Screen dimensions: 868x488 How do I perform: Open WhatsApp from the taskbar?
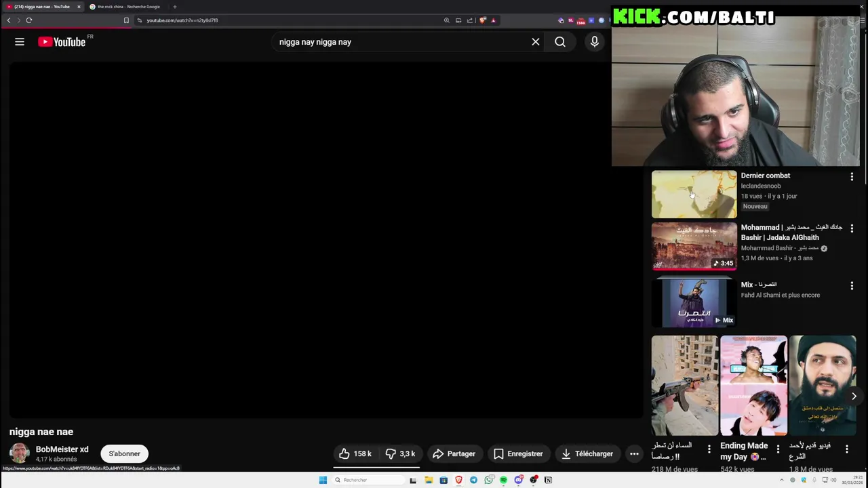coord(489,480)
